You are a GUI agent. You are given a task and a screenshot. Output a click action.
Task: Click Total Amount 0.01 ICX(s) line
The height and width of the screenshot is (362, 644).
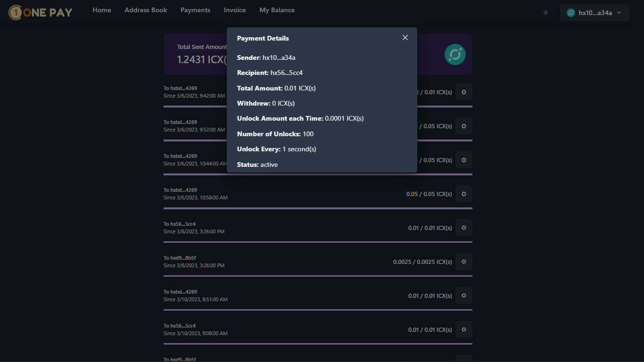[276, 88]
